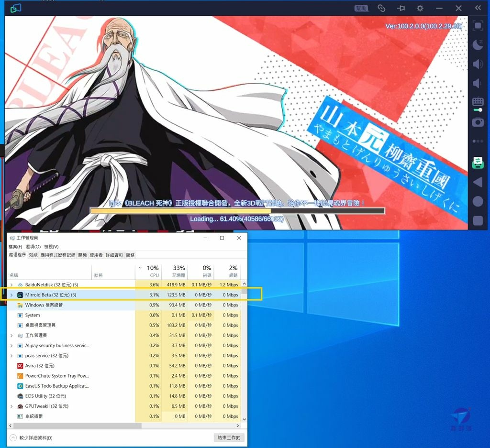Select the 桌面視窗管理員 process row
Image resolution: width=490 pixels, height=448 pixels.
coord(124,325)
